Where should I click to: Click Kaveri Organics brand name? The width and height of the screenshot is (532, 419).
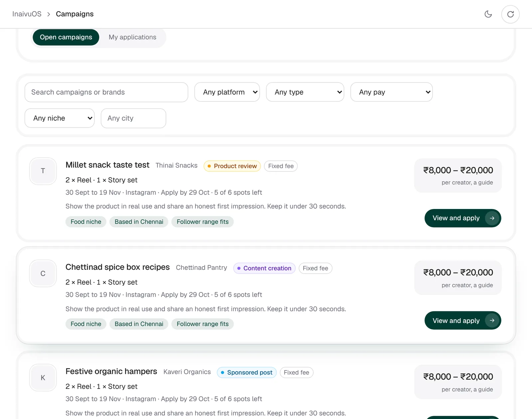point(187,372)
